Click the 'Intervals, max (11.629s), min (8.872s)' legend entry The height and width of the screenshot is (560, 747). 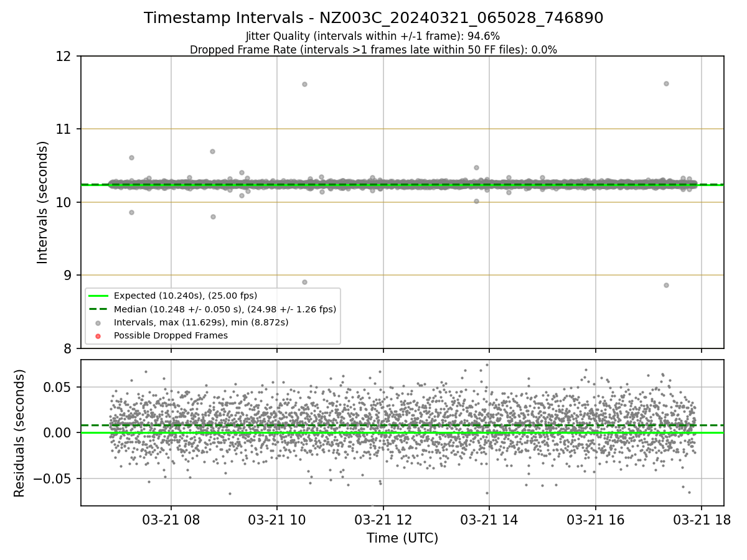tap(201, 322)
